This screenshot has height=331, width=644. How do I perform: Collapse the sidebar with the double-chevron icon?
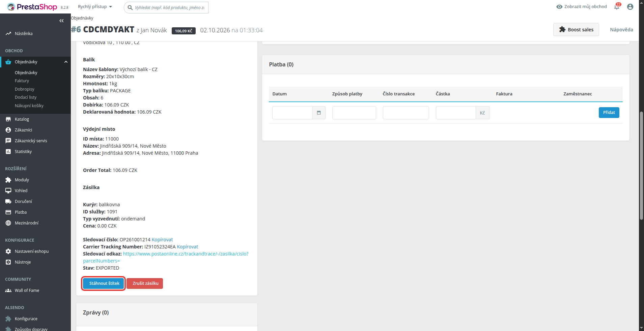click(x=61, y=21)
